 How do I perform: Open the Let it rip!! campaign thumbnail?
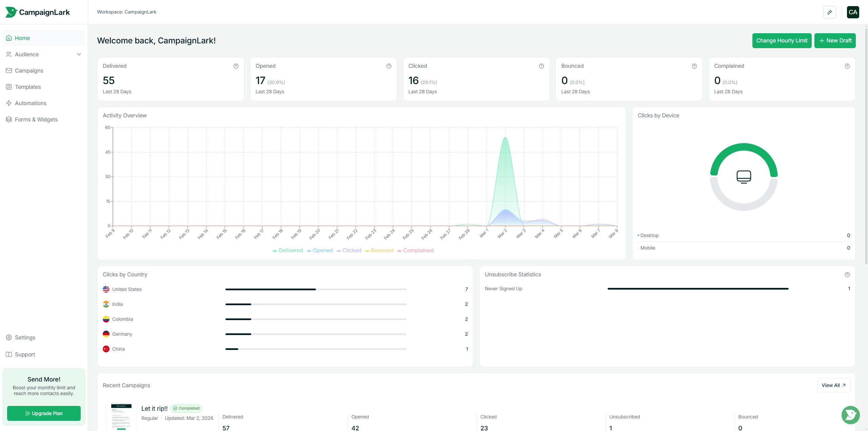pyautogui.click(x=121, y=417)
